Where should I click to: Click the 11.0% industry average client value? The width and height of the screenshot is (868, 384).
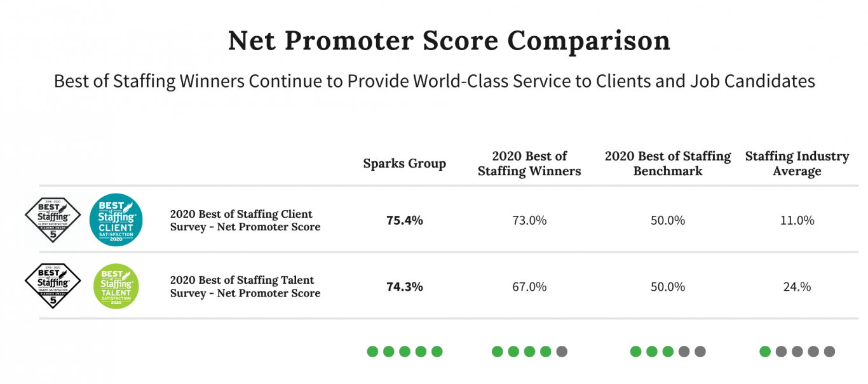(797, 220)
